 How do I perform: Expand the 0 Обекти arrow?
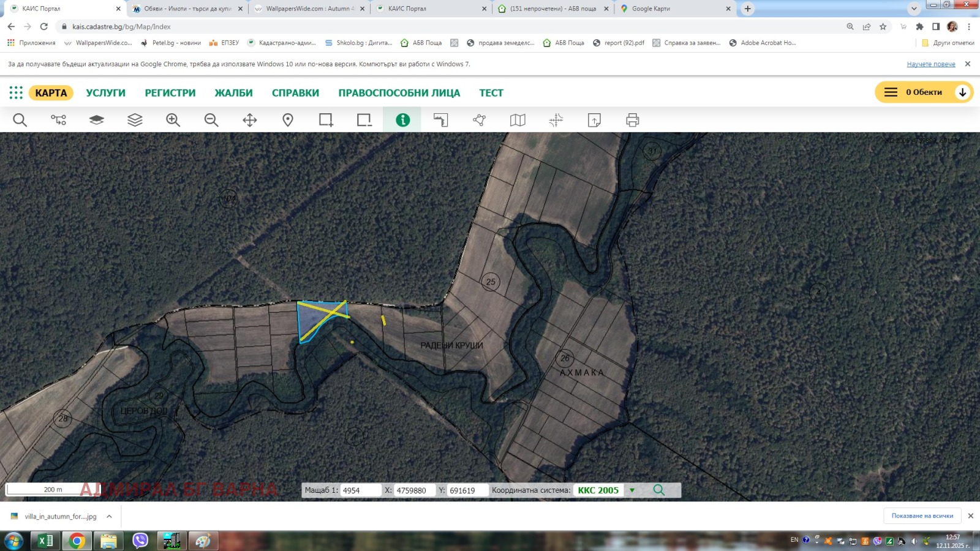tap(962, 92)
